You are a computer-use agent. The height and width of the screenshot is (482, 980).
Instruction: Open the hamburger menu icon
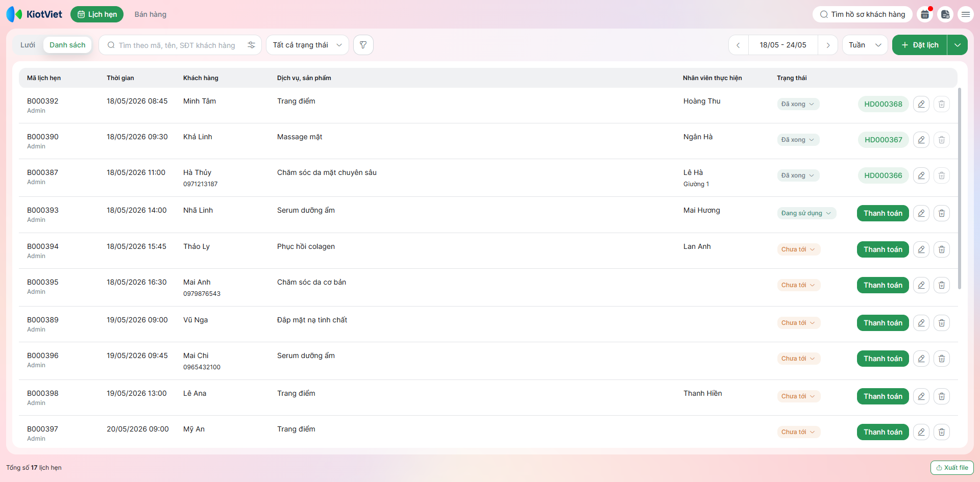coord(966,14)
